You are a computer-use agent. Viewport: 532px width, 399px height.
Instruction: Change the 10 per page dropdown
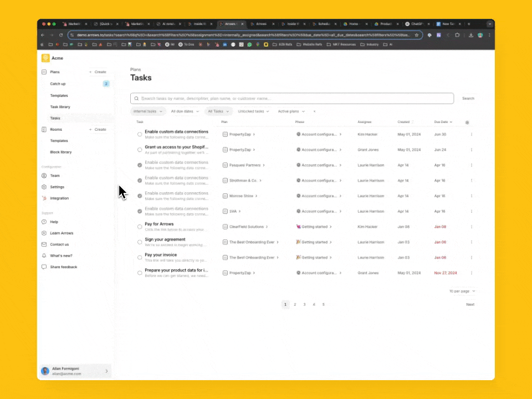(x=462, y=291)
